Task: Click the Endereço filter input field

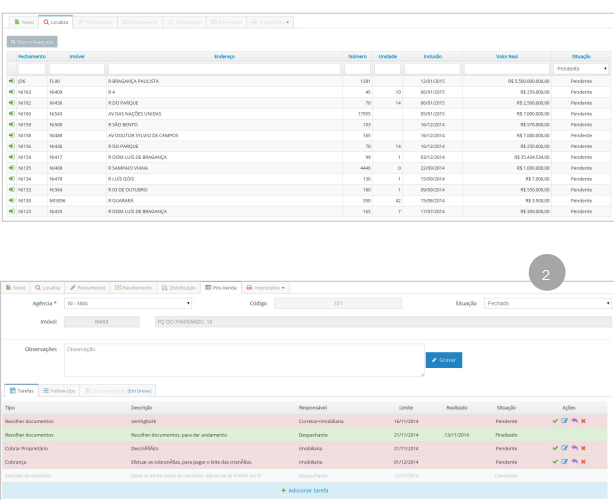Action: 224,69
